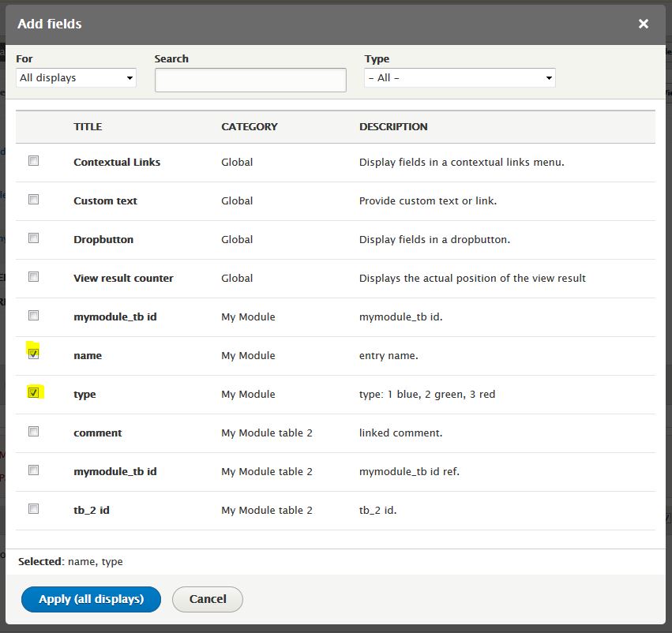
Task: Uncheck the name field checkbox
Action: pyautogui.click(x=33, y=354)
